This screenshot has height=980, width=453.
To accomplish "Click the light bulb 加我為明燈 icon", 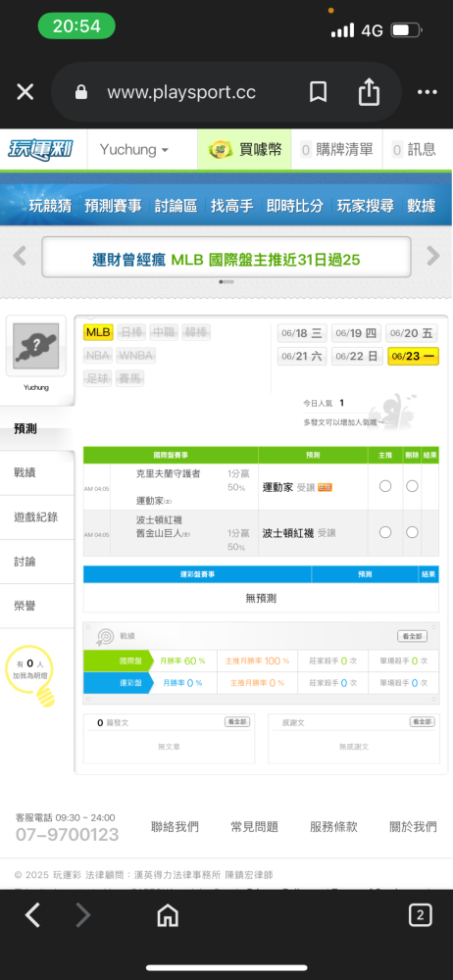I will click(30, 676).
